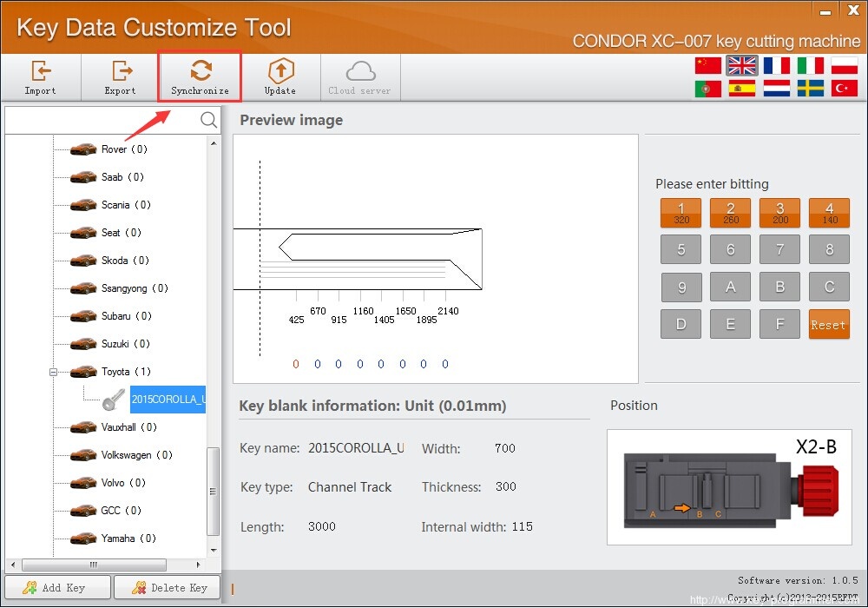Click the car icon next to Volvo
Viewport: 868px width, 608px height.
83,482
